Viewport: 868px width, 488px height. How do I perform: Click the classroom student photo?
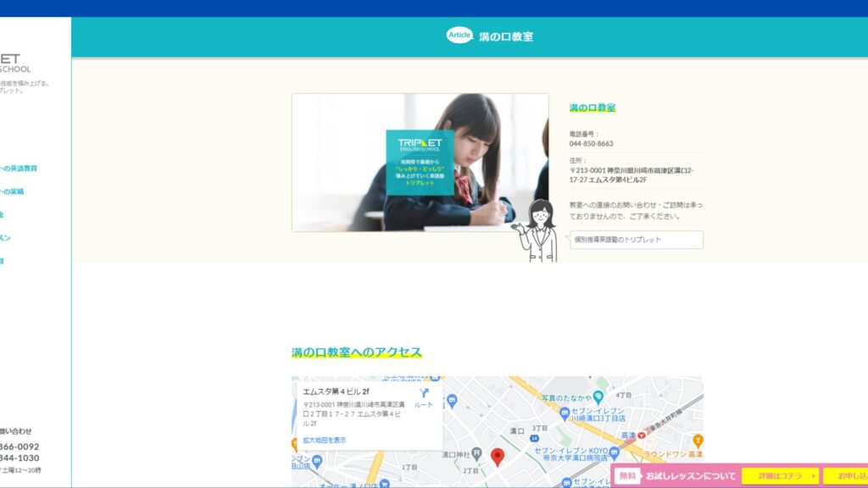point(420,162)
